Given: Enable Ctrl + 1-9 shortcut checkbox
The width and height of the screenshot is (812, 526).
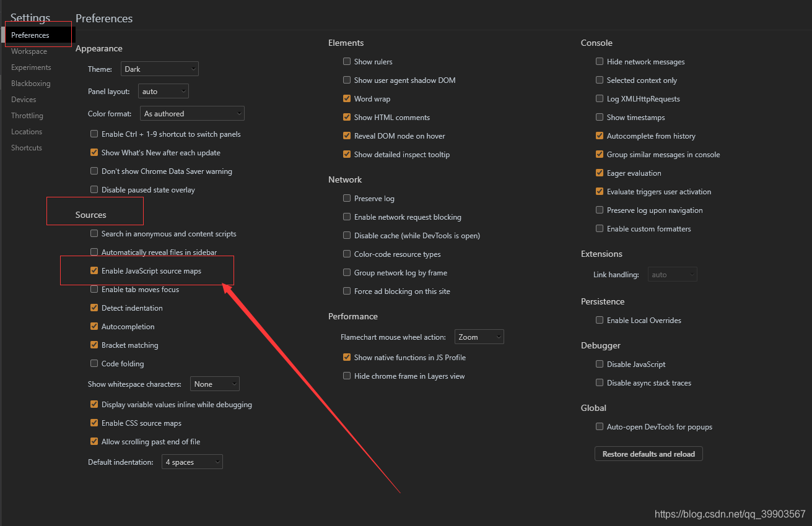Looking at the screenshot, I should click(94, 134).
